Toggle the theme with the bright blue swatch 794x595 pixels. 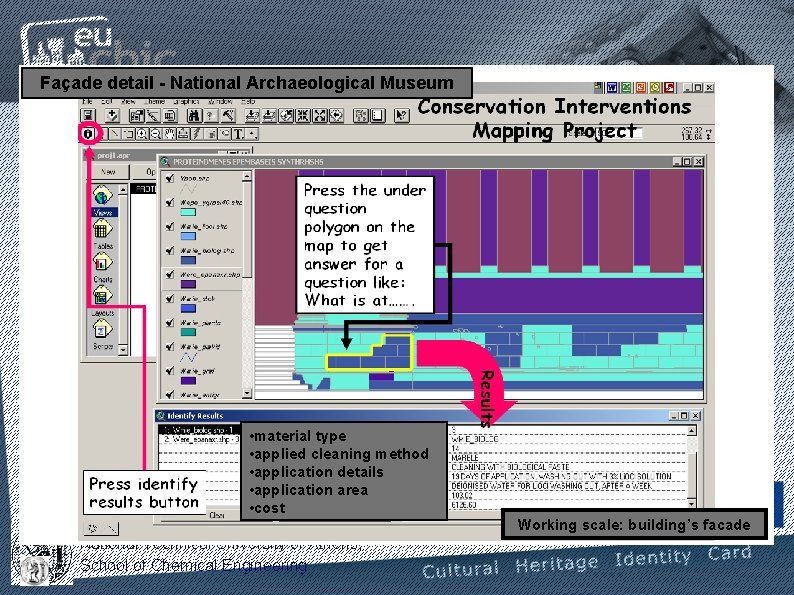(170, 298)
